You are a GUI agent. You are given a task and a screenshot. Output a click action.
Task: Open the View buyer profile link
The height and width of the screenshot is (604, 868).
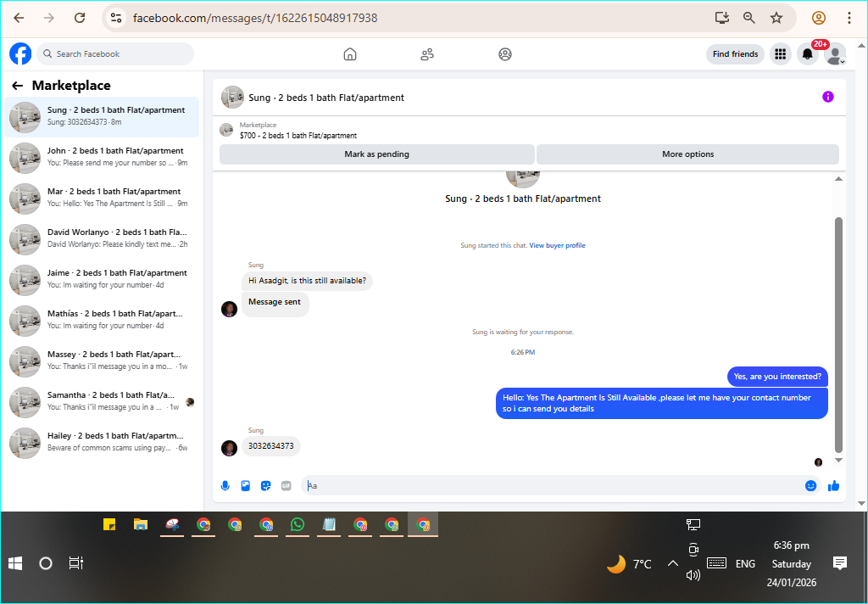(x=557, y=245)
